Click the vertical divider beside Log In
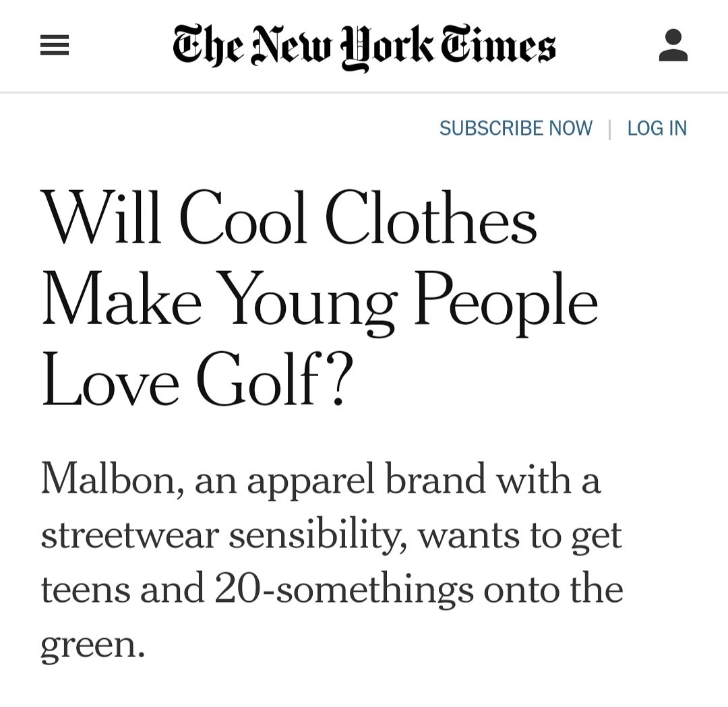The image size is (728, 707). coord(610,129)
